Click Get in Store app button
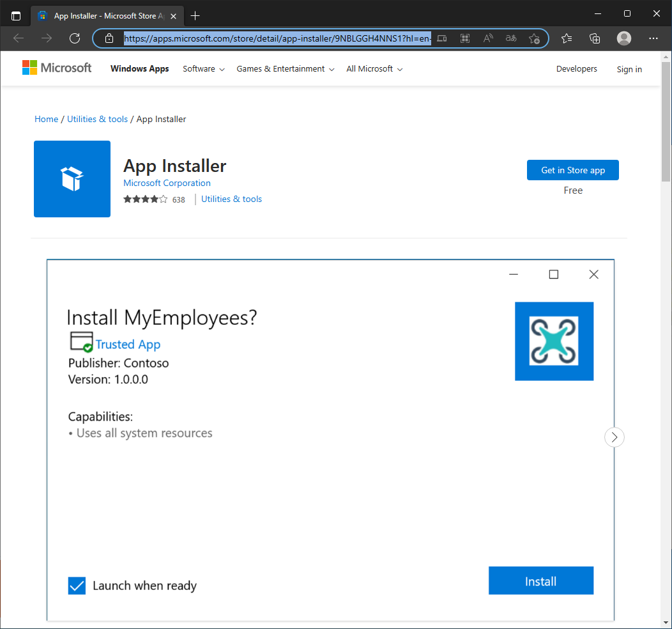 point(572,170)
